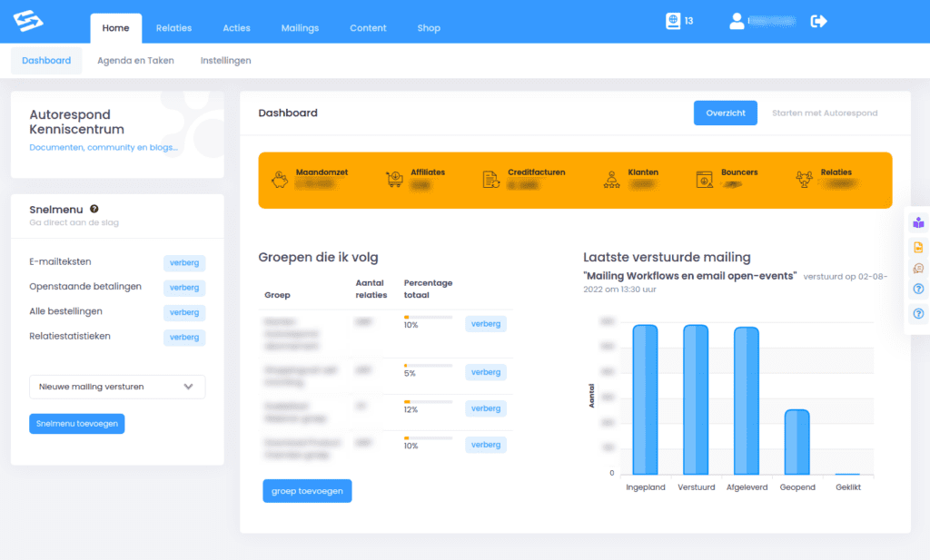Open the Mailings menu tab
Image resolution: width=930 pixels, height=560 pixels.
(x=300, y=28)
